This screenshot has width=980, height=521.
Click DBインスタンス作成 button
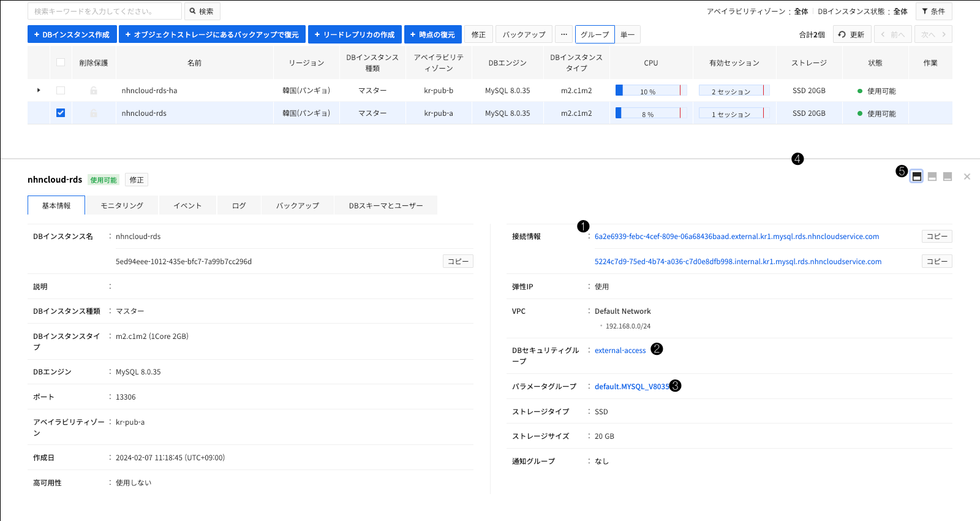[x=72, y=34]
